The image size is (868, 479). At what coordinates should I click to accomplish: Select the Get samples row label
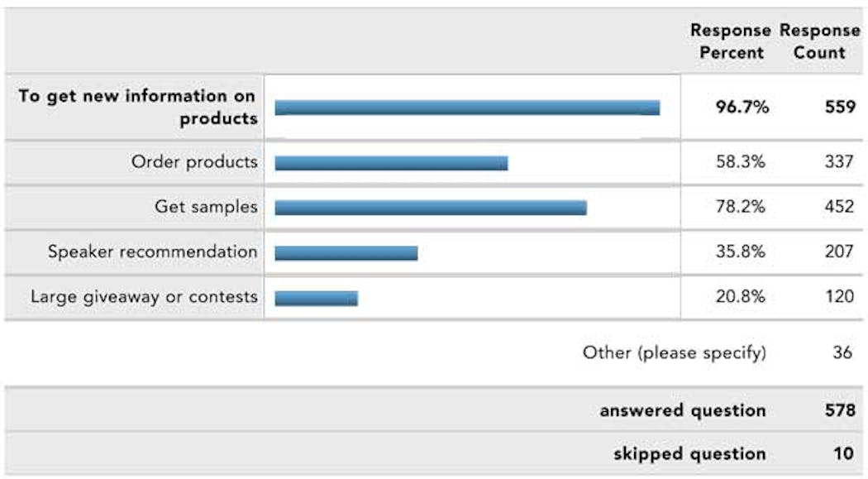206,207
